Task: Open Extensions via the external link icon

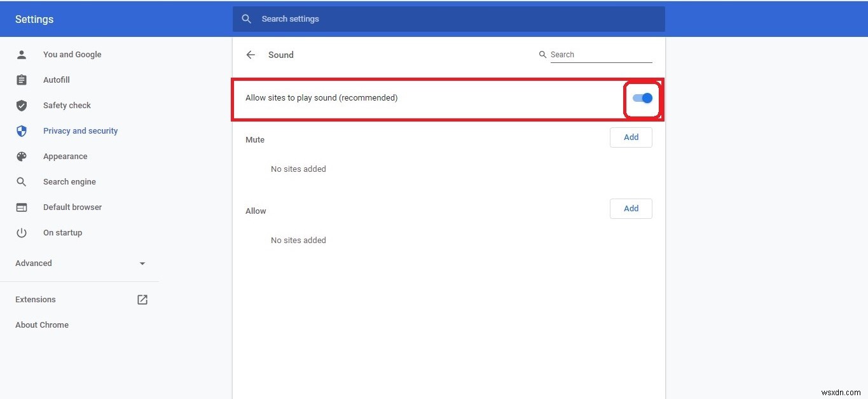Action: pyautogui.click(x=142, y=299)
